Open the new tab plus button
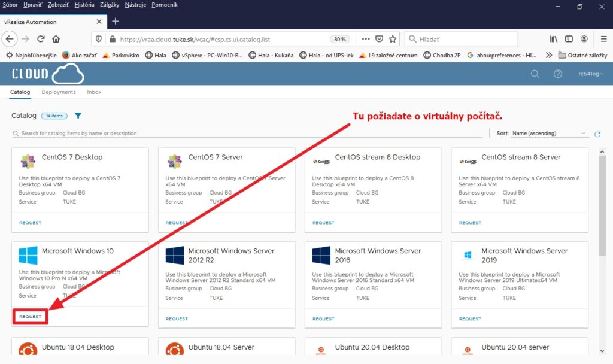This screenshot has height=364, width=613. pyautogui.click(x=116, y=22)
